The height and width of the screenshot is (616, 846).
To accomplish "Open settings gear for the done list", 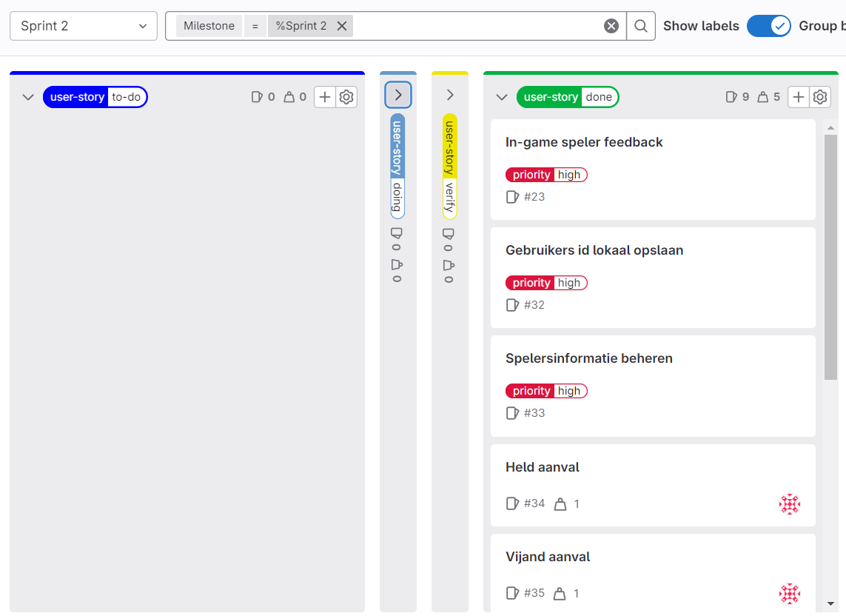I will 820,97.
